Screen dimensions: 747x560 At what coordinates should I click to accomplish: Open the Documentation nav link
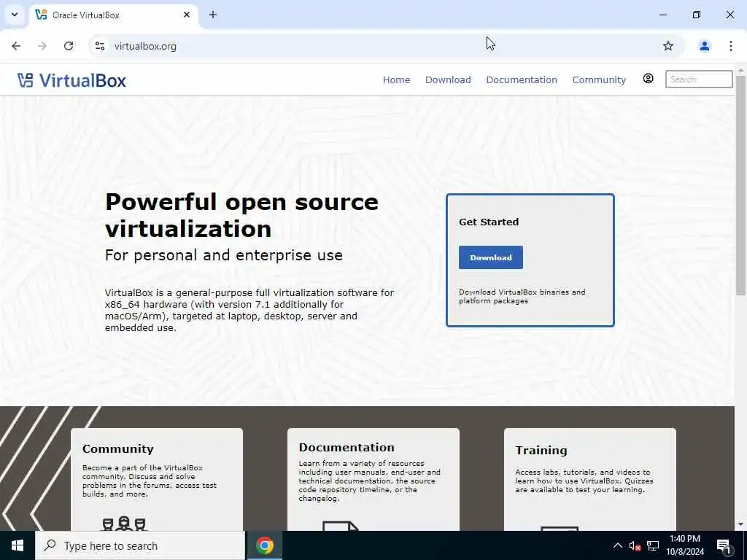[521, 79]
